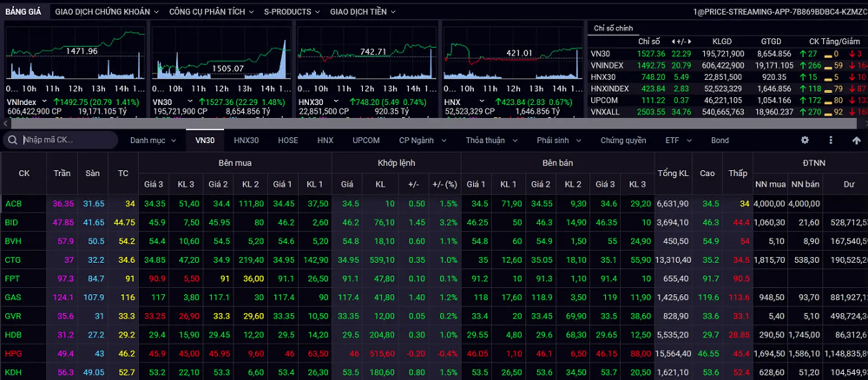Click the Thấp column header
This screenshot has width=868, height=380.
738,174
